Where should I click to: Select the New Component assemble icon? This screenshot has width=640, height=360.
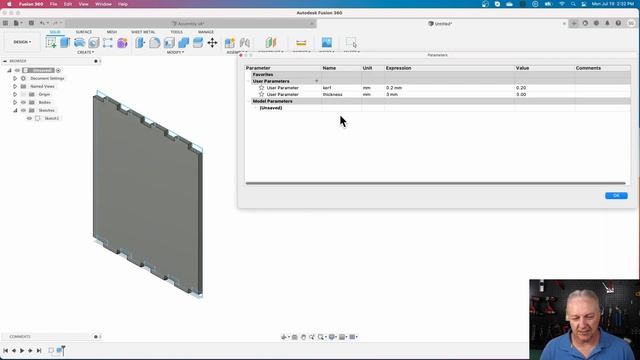coord(230,42)
